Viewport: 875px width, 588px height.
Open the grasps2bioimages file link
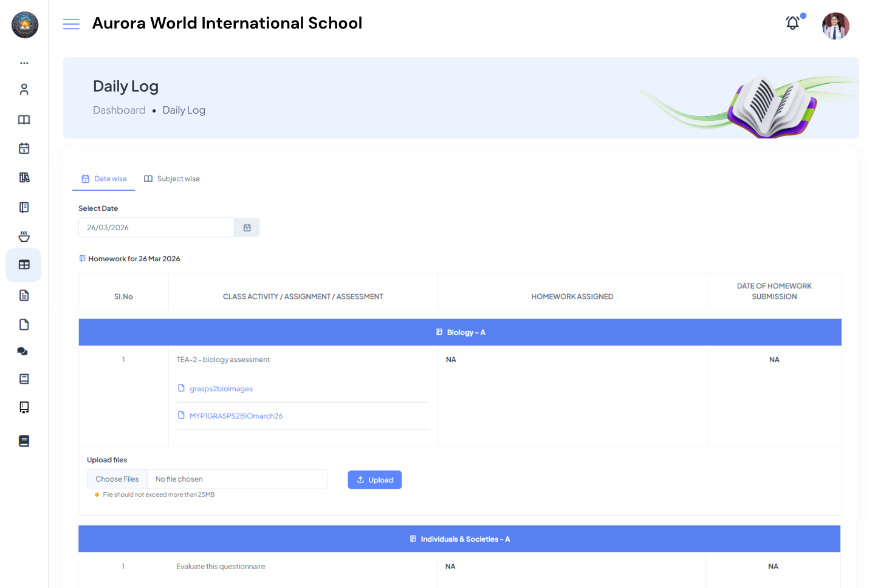pos(221,388)
